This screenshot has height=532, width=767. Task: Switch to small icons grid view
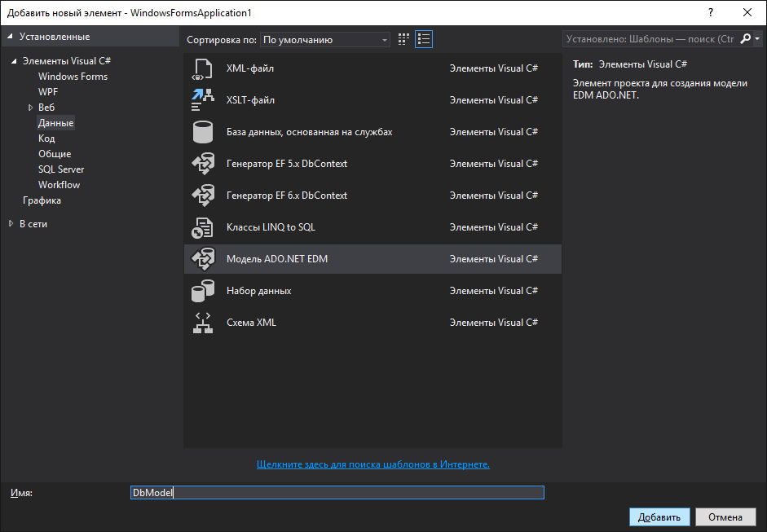(x=403, y=39)
